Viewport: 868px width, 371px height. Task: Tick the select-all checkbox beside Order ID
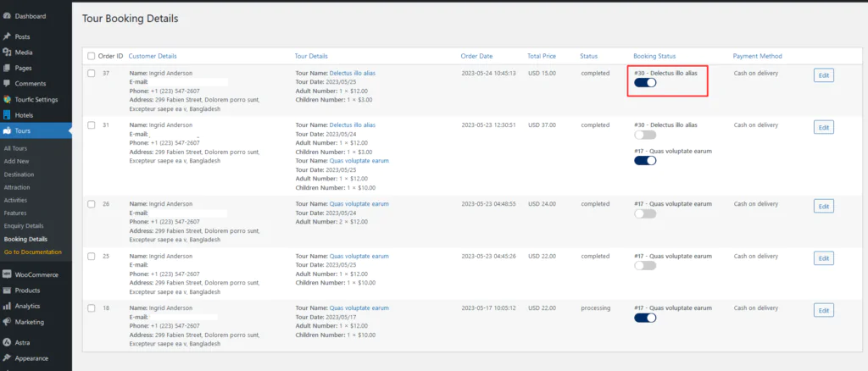[x=92, y=56]
